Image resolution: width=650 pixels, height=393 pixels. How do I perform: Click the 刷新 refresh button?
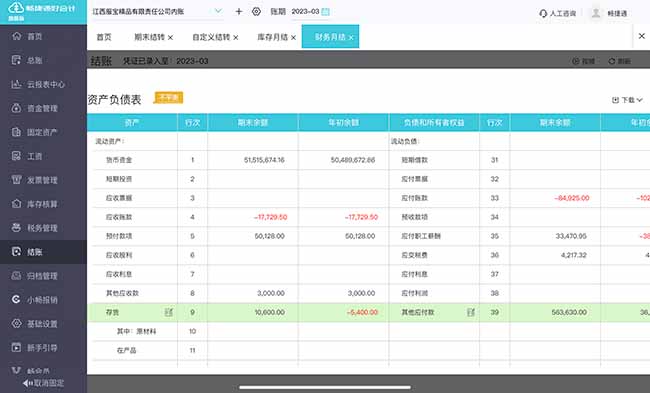619,61
